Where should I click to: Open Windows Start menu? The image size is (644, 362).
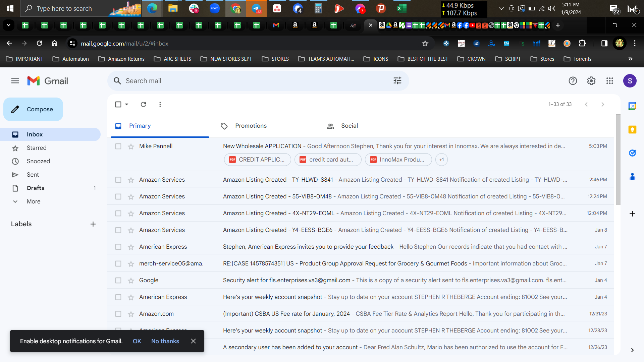pos(10,8)
